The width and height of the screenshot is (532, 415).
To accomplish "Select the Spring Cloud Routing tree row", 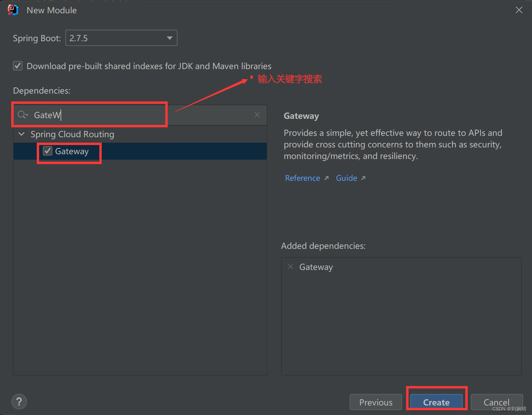I will point(140,134).
